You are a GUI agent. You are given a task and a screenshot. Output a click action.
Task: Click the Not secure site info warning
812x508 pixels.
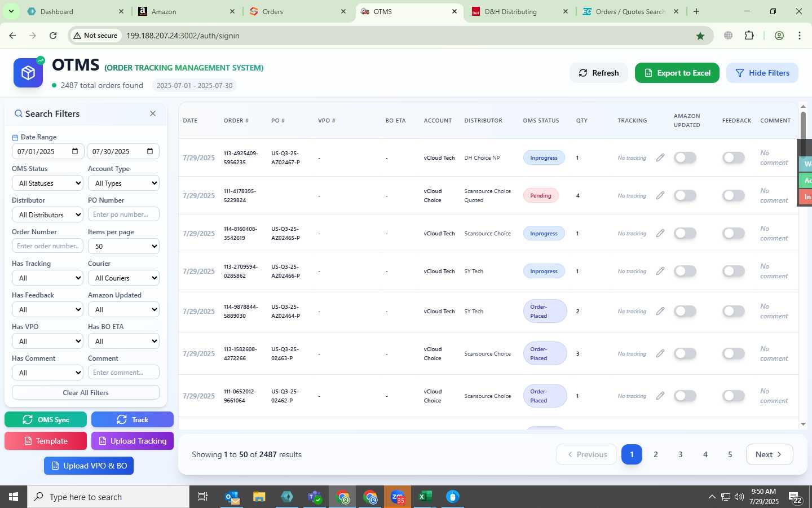(x=95, y=36)
